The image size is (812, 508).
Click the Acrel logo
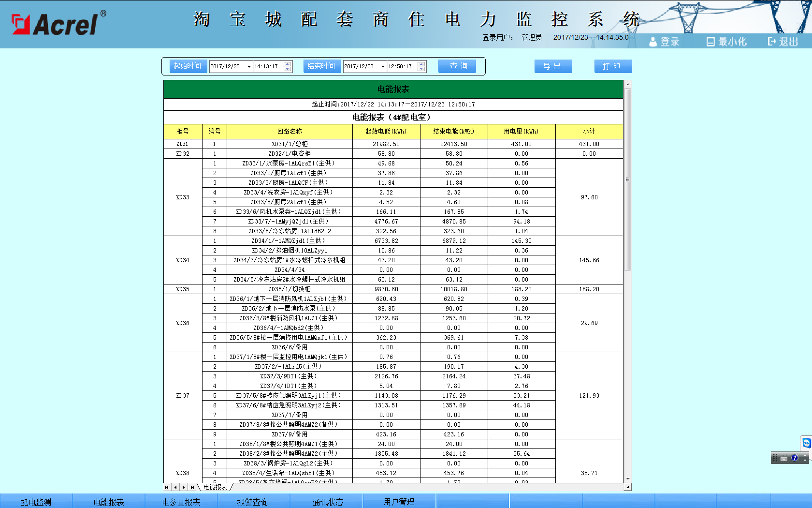[58, 23]
